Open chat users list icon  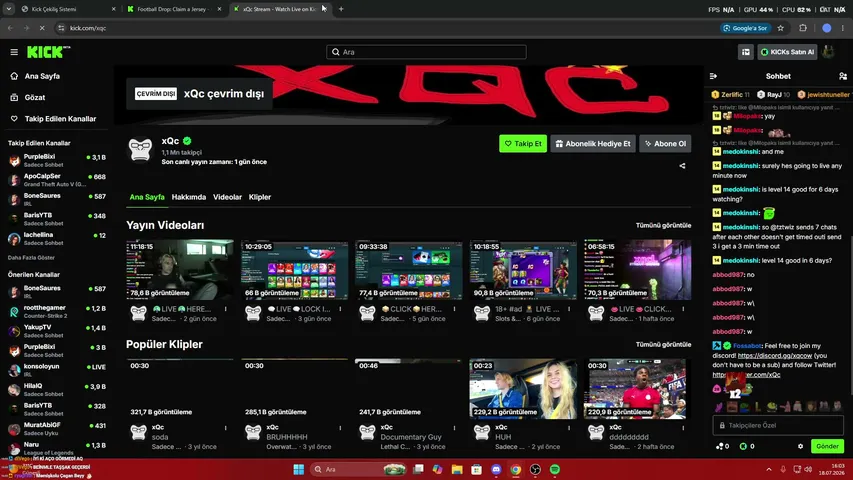coord(843,76)
